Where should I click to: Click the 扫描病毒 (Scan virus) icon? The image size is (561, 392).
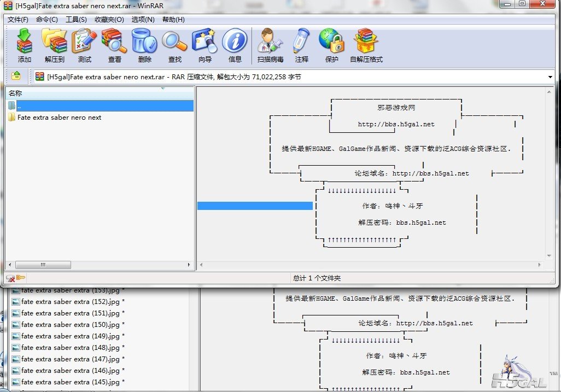click(x=270, y=45)
